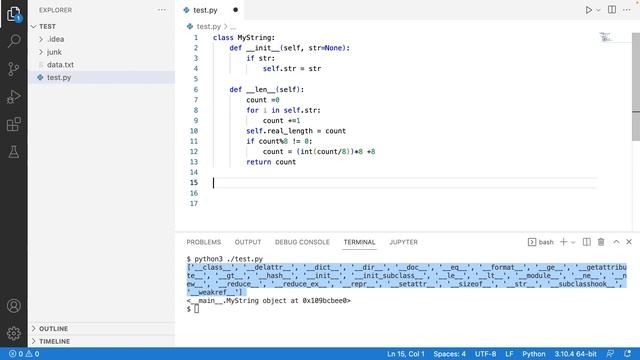Click the bash terminal label

click(x=541, y=242)
